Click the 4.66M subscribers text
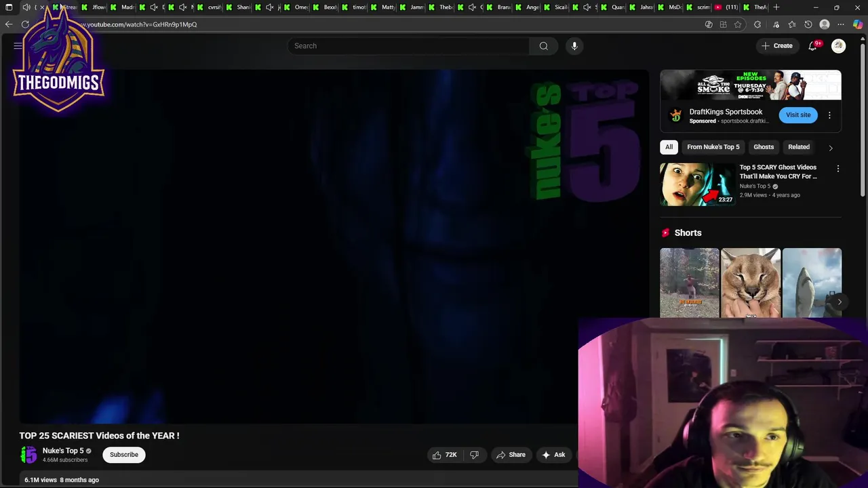 [x=65, y=460]
